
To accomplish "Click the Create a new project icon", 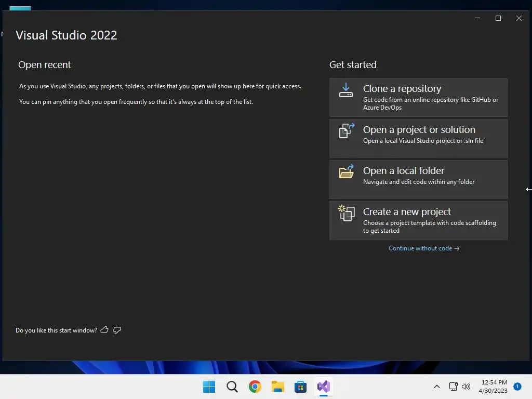I will coord(347,213).
